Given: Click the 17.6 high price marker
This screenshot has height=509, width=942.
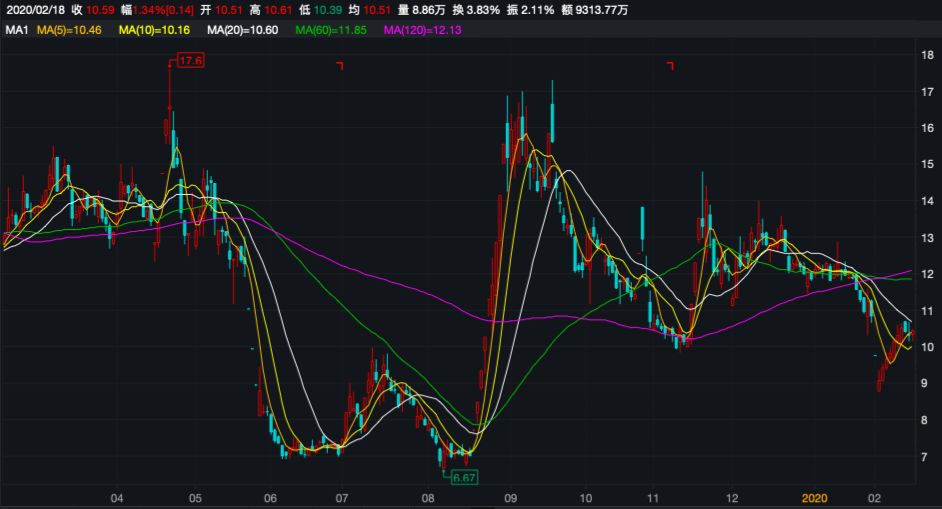Looking at the screenshot, I should tap(191, 61).
